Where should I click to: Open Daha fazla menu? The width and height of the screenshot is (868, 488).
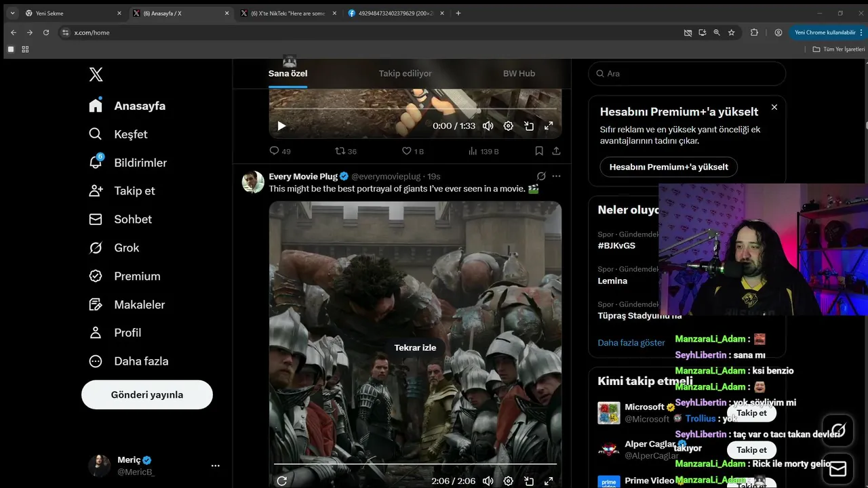tap(128, 361)
